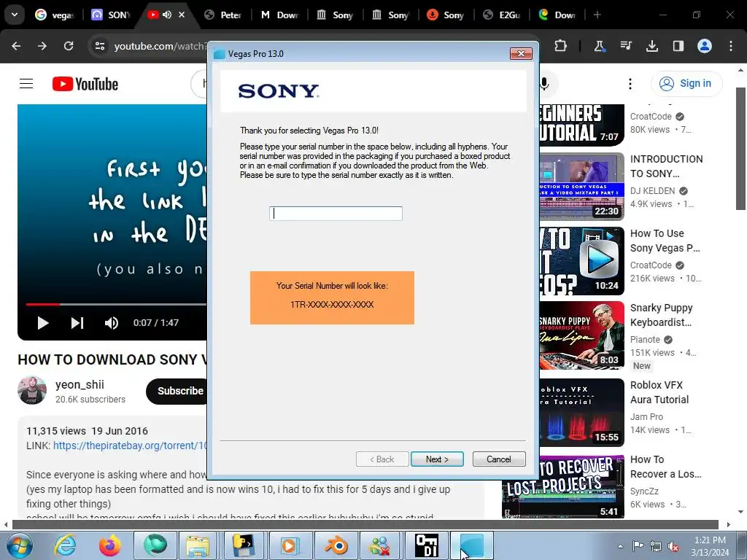Open Chrome profile avatar
Image resolution: width=747 pixels, height=560 pixels.
[705, 46]
